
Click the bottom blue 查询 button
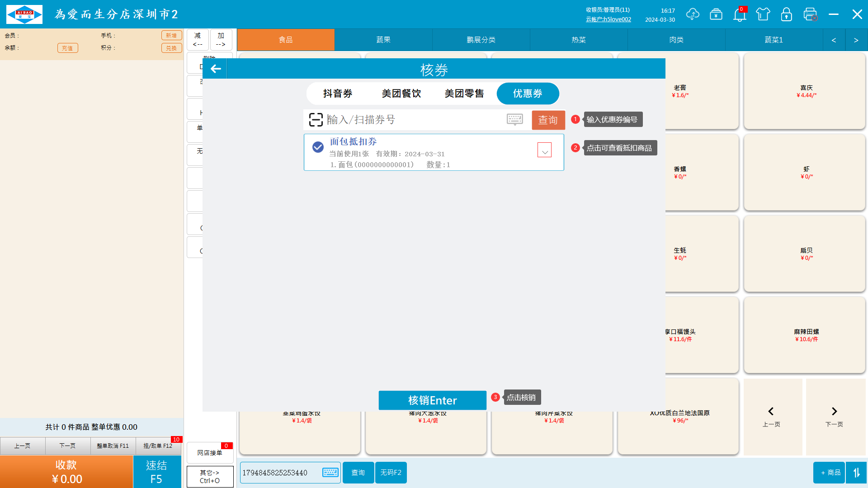358,473
